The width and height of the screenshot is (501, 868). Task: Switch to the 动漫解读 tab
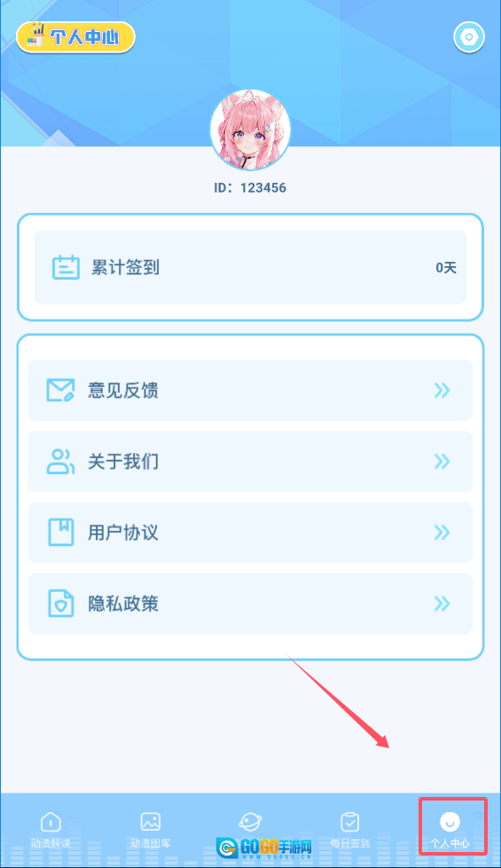[51, 830]
